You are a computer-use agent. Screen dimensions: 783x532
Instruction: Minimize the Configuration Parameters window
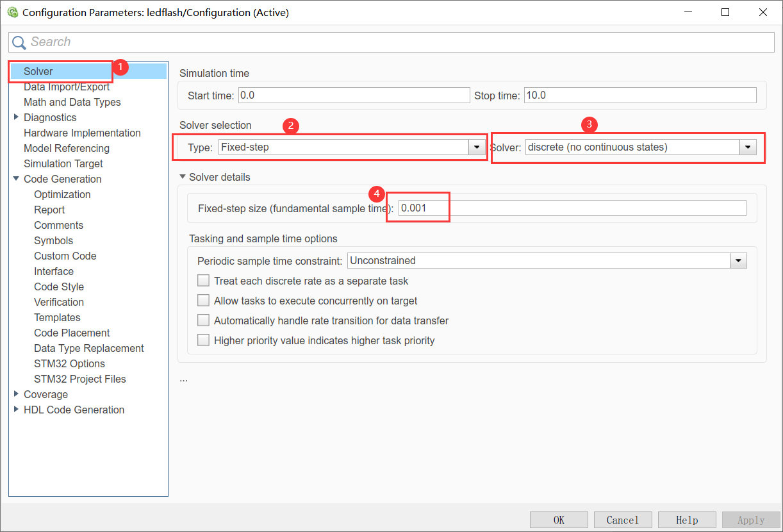688,12
